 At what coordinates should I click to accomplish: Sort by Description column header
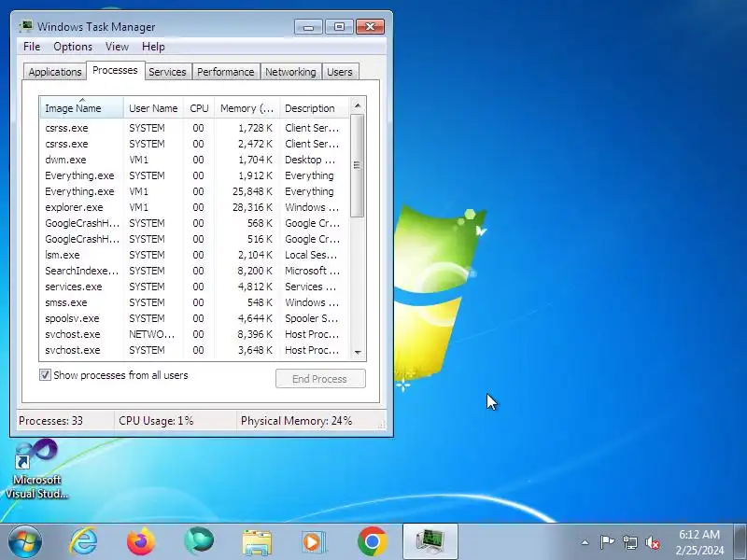[x=314, y=108]
